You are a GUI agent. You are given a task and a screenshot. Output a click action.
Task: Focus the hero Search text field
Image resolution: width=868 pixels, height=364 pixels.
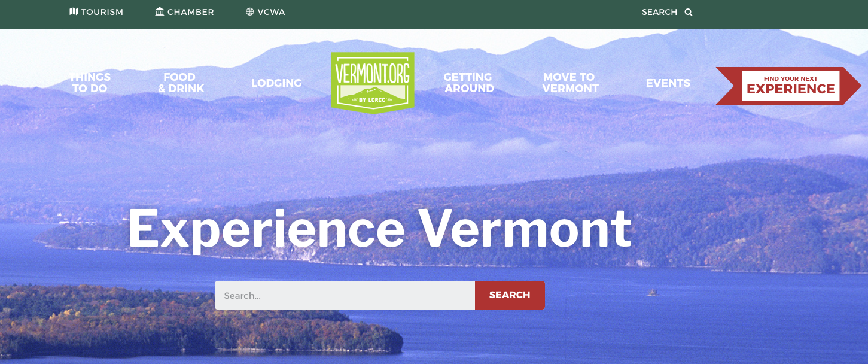(345, 295)
